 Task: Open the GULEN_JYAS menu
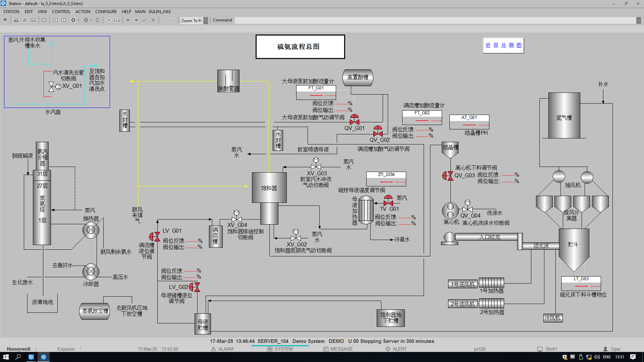(160, 11)
